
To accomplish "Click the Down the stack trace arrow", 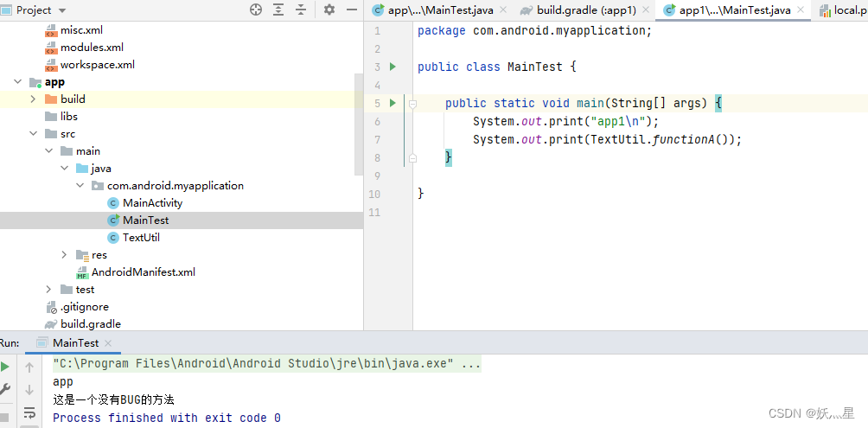I will [29, 390].
